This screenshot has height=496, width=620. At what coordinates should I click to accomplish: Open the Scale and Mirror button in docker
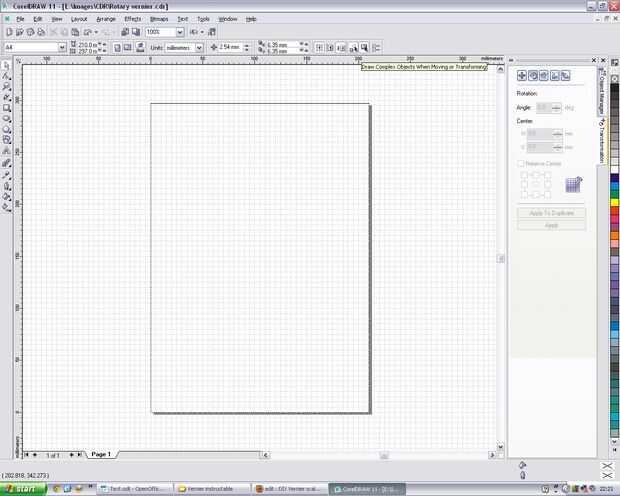tap(544, 76)
